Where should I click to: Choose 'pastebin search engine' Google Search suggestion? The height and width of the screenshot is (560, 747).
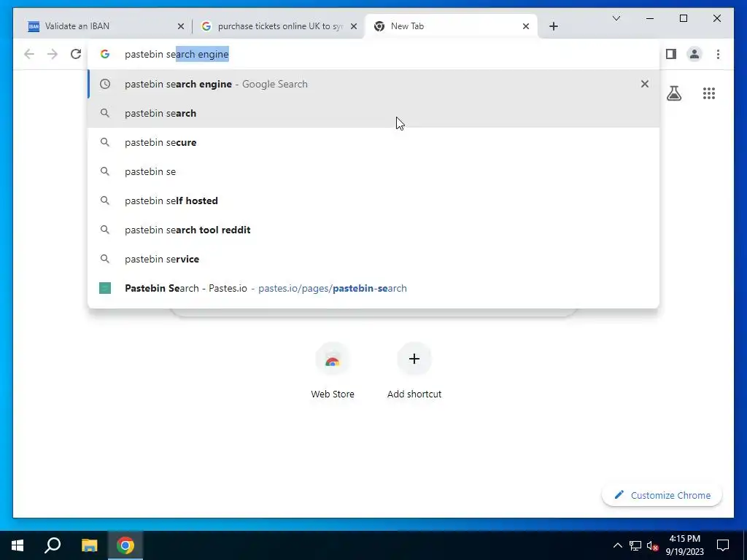coord(373,84)
